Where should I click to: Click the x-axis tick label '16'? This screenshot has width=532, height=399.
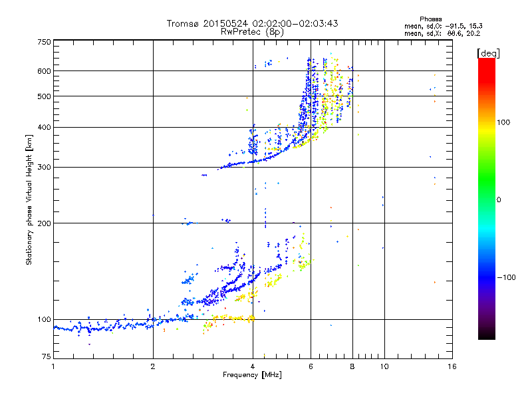coord(452,366)
